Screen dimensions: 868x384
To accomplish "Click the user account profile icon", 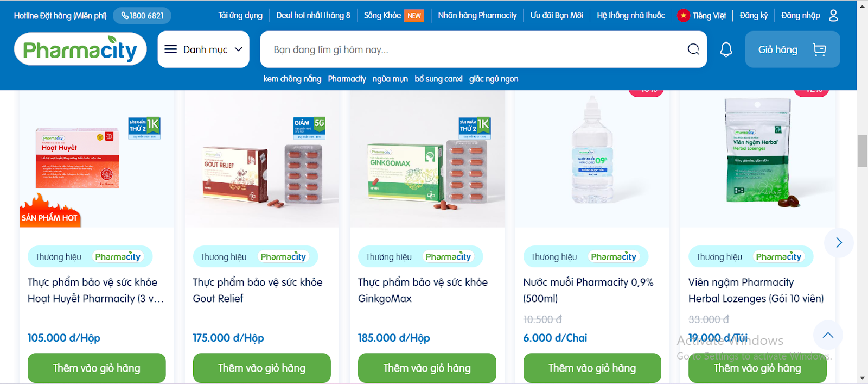I will click(833, 15).
